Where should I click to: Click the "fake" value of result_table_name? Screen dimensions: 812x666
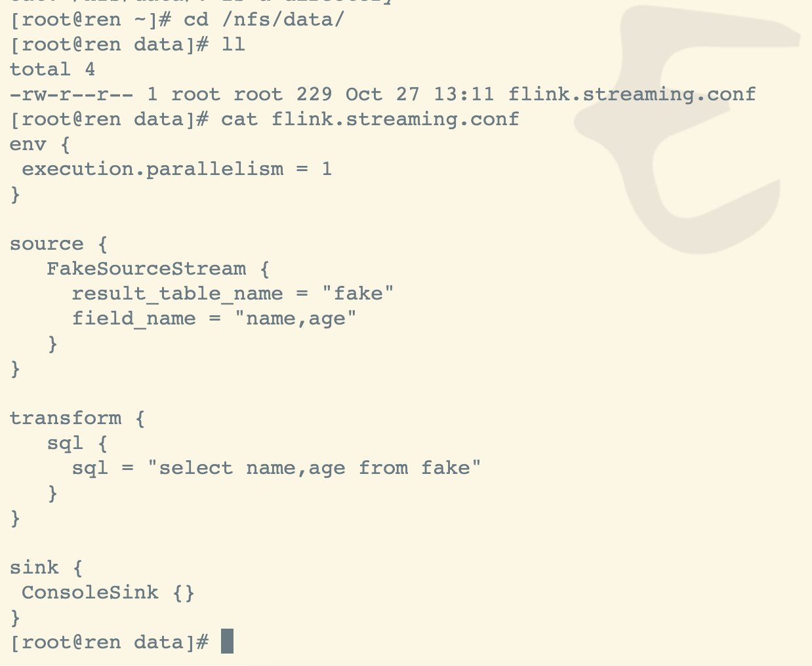(x=358, y=293)
